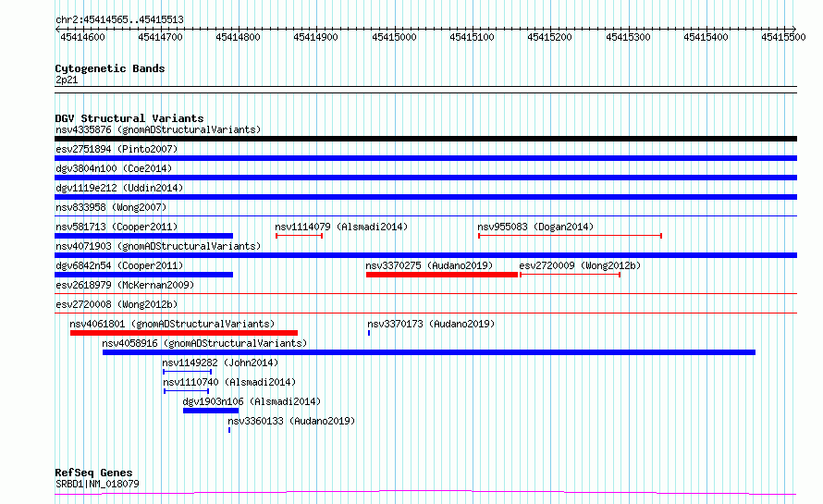
Task: Open nsv581713 (Cooper2011) variant label
Action: (117, 227)
